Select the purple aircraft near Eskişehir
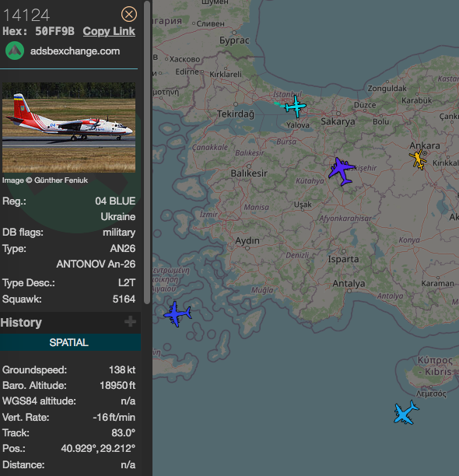Image resolution: width=459 pixels, height=476 pixels. (342, 171)
